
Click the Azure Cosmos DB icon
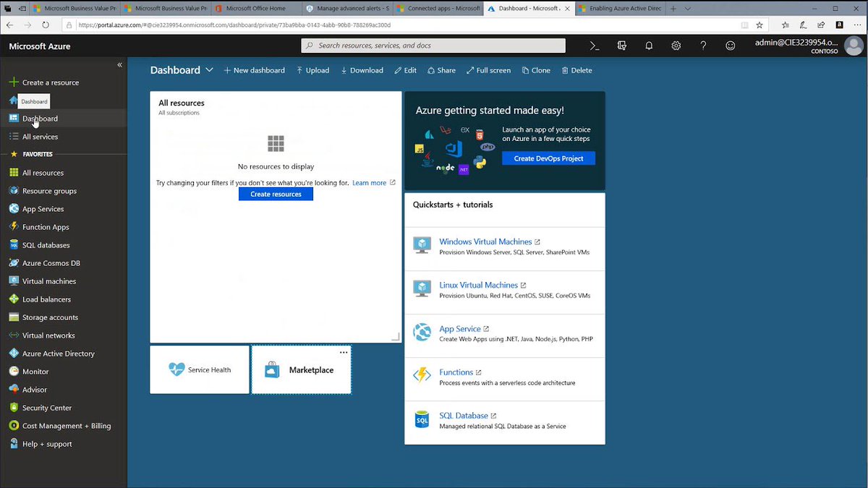coord(14,263)
